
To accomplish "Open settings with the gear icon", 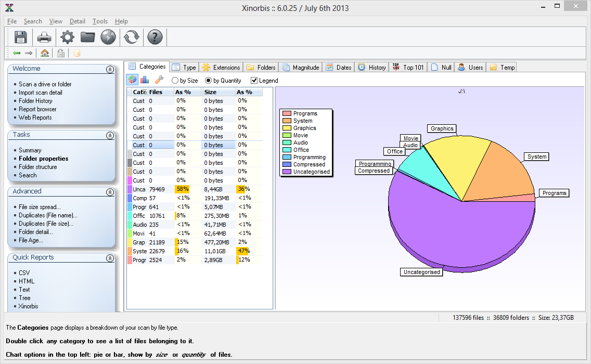I will coord(68,37).
